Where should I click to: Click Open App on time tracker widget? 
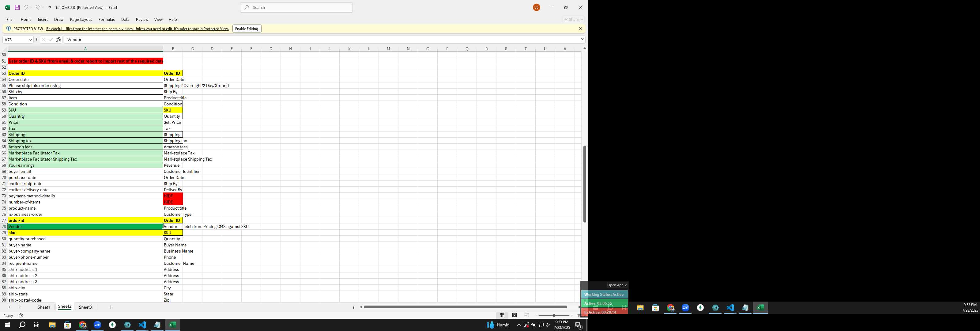[x=617, y=285]
